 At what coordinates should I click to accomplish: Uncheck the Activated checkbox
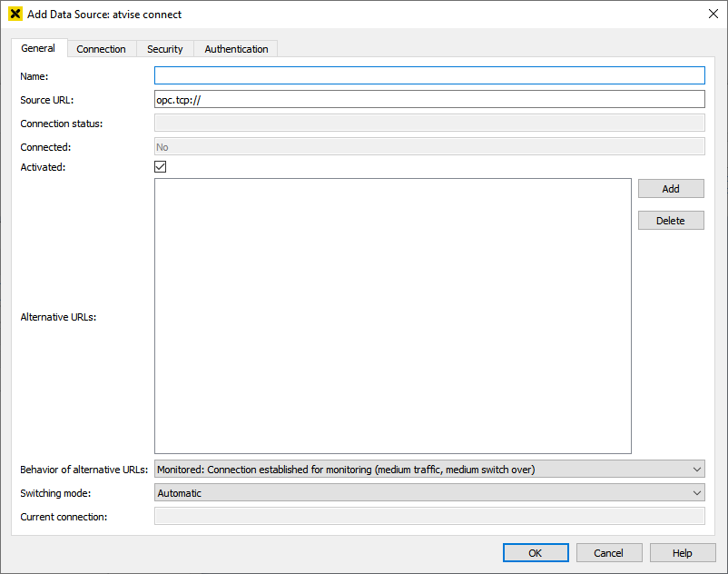[x=161, y=167]
